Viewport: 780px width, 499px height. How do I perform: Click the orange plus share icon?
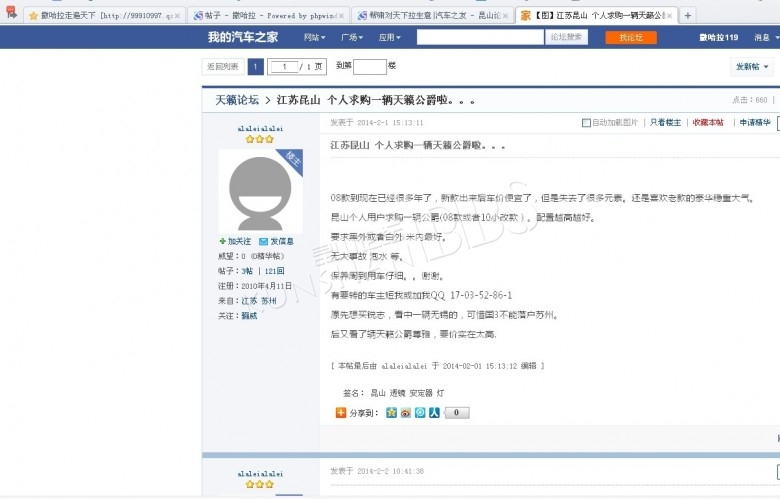click(x=341, y=412)
